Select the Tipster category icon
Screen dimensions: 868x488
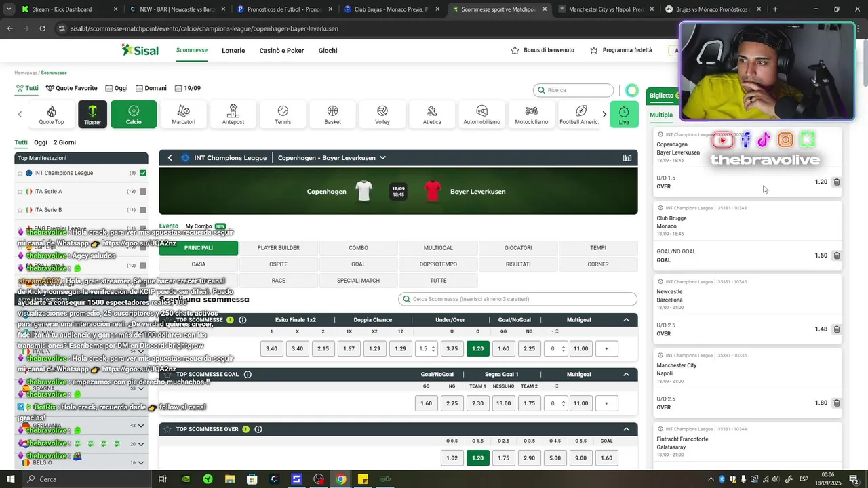pos(93,115)
